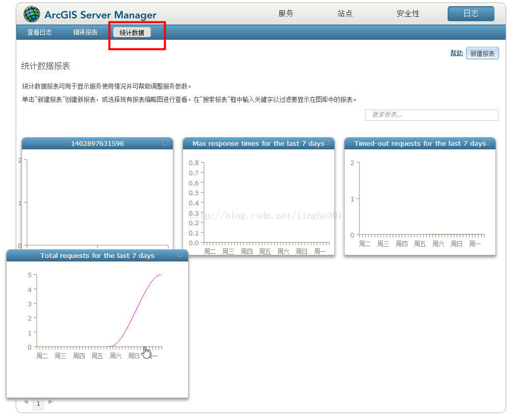
Task: Click the 帮助 help link
Action: pyautogui.click(x=456, y=53)
